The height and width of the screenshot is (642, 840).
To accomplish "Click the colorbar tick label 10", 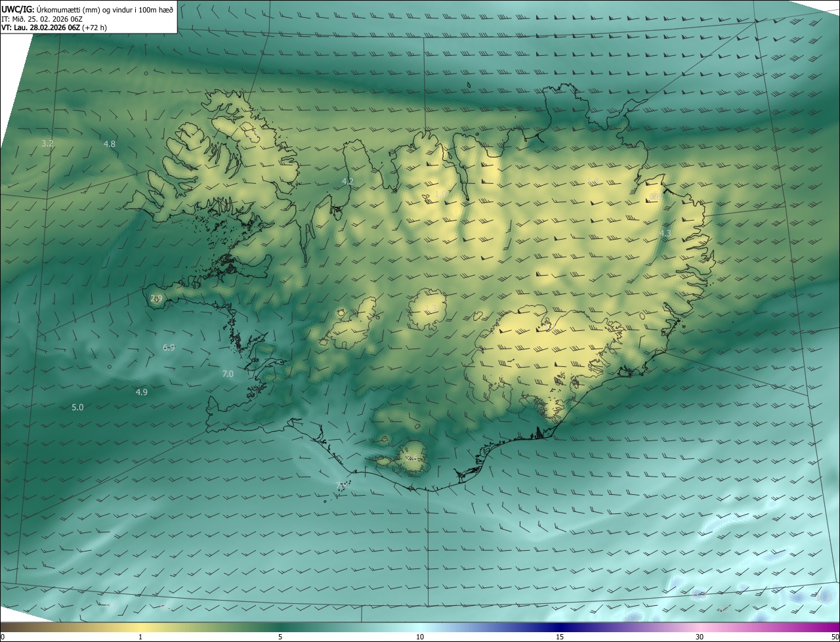I will pyautogui.click(x=420, y=637).
